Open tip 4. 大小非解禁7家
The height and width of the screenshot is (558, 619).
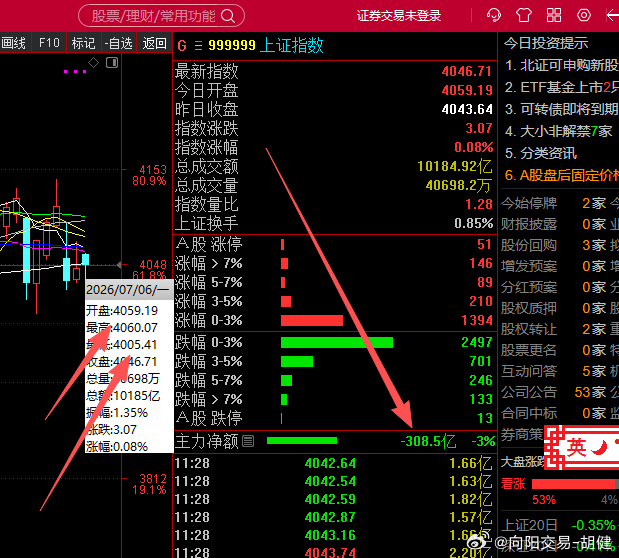point(559,131)
